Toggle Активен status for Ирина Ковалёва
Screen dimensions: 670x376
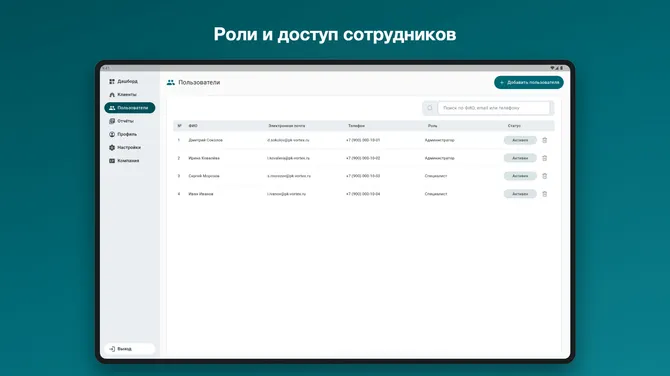520,158
